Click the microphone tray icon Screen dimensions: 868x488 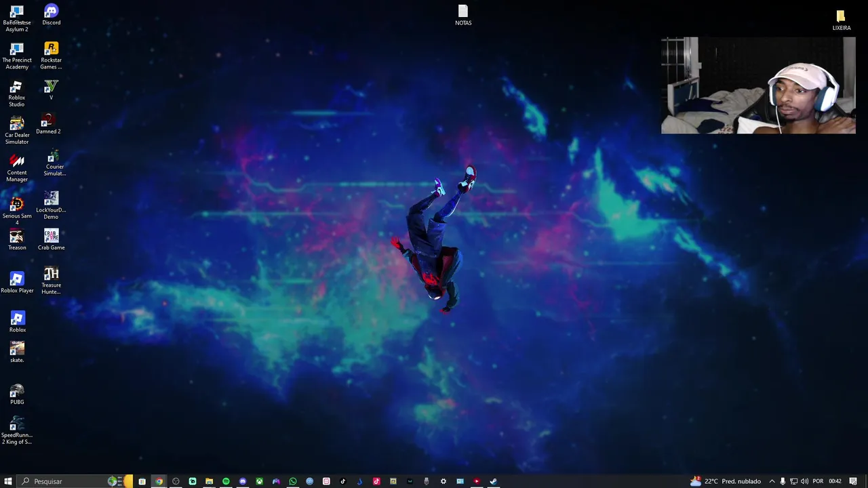coord(783,481)
